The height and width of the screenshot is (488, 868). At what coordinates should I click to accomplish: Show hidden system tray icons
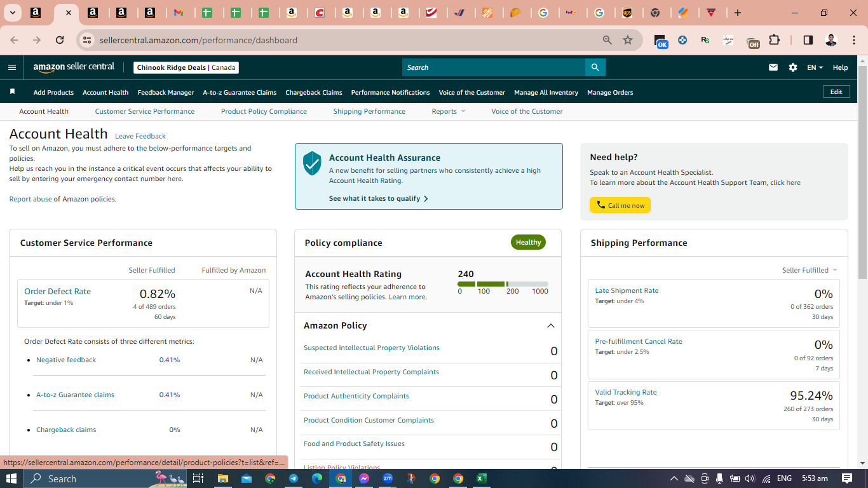[674, 478]
